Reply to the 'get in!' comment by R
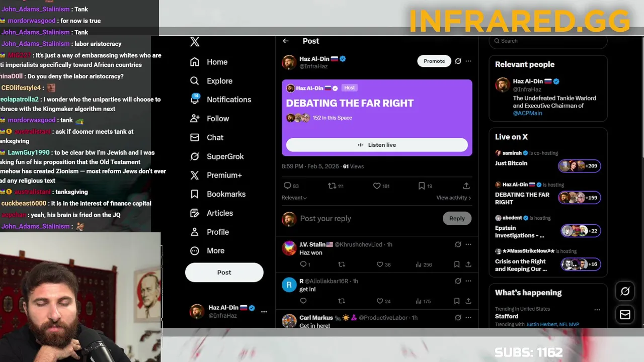The image size is (644, 362). coord(303,301)
